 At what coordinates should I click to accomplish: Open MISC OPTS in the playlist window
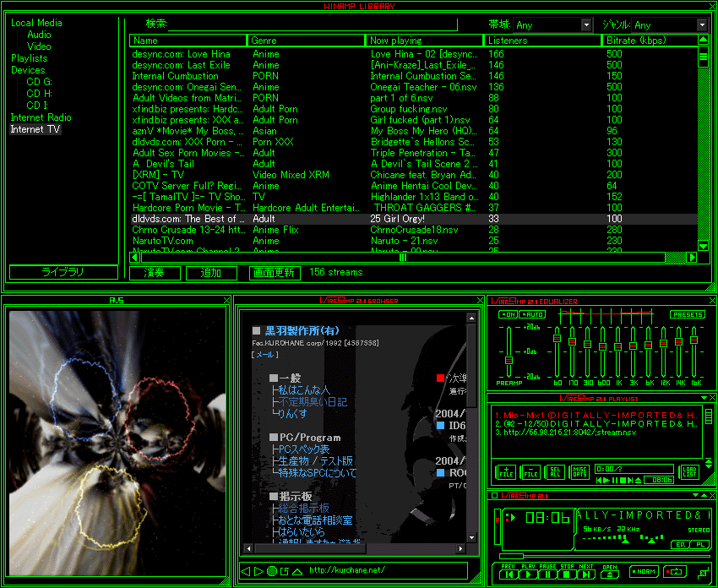pyautogui.click(x=579, y=472)
